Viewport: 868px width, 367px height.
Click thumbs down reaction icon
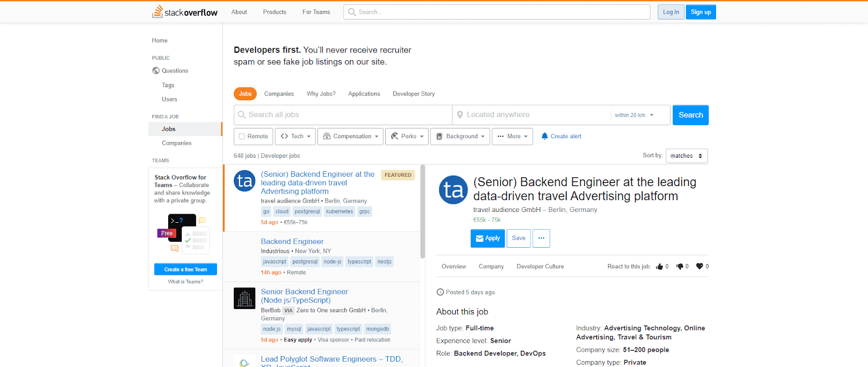pyautogui.click(x=679, y=266)
